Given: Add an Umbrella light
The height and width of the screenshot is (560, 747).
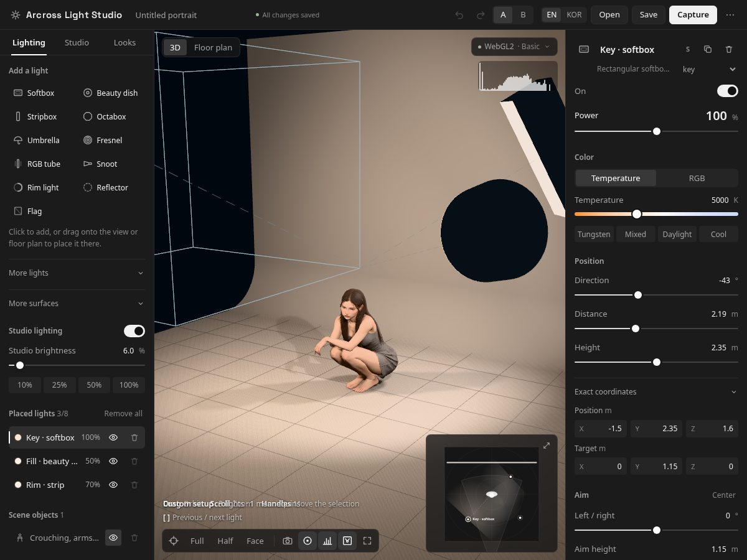Looking at the screenshot, I should [x=41, y=140].
